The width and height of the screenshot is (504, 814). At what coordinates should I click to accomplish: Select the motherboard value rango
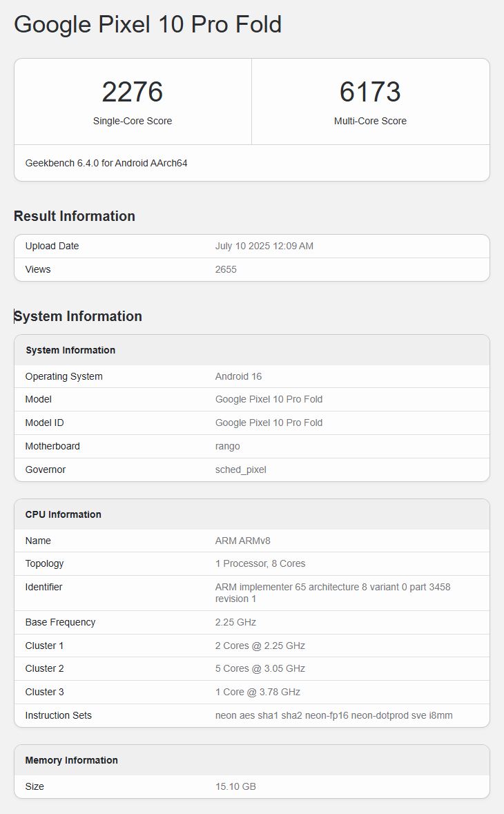point(227,447)
